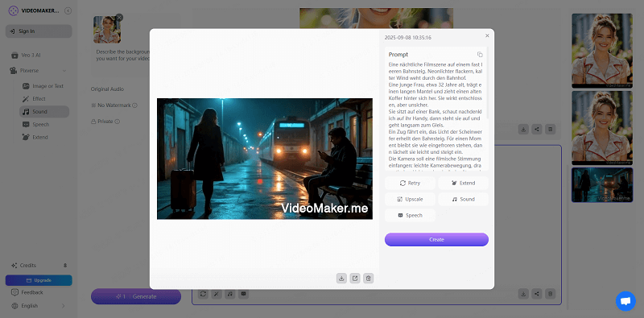Click speech icon in bottom toolbar
Image resolution: width=644 pixels, height=318 pixels.
pyautogui.click(x=244, y=294)
